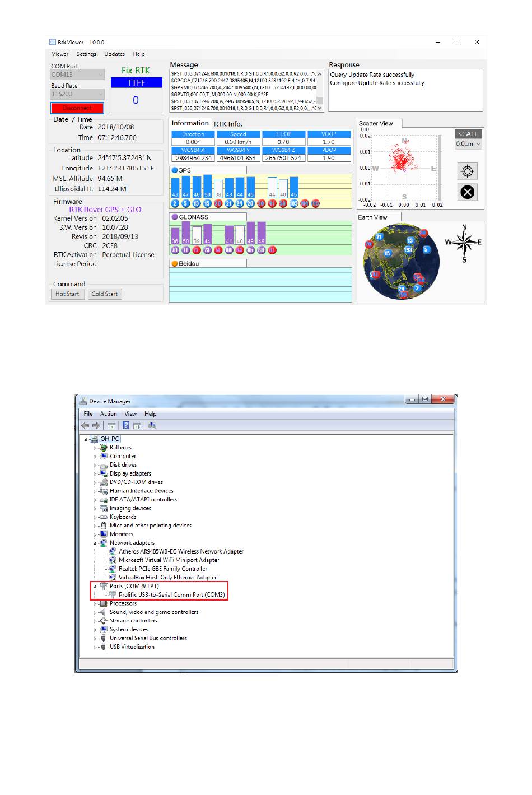Open the View menu in Device Manager
The image size is (532, 795).
130,414
